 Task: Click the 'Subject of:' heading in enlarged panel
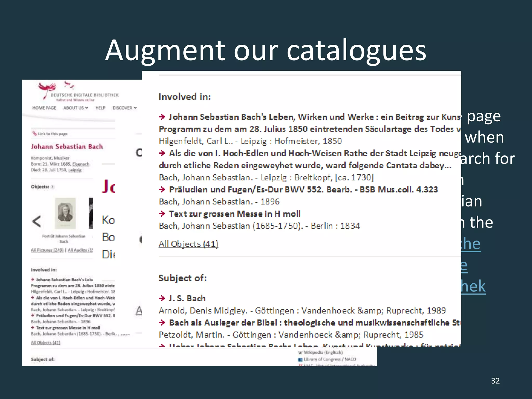pos(183,278)
